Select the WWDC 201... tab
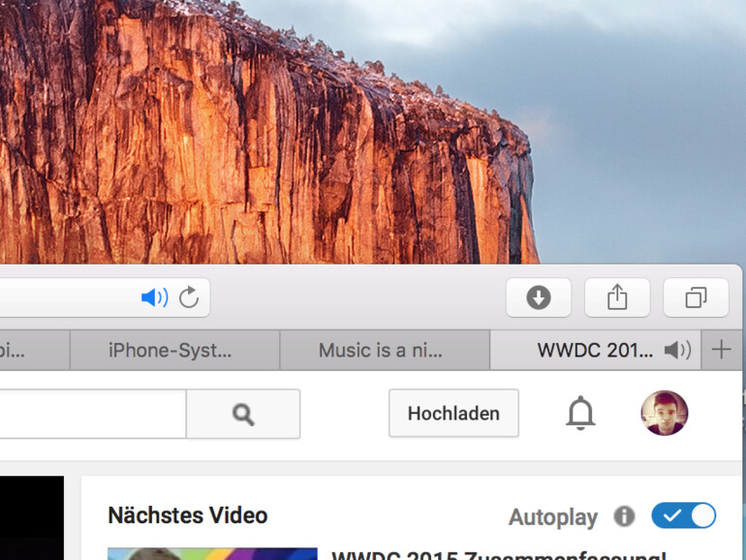Viewport: 746px width, 560px height. (595, 350)
